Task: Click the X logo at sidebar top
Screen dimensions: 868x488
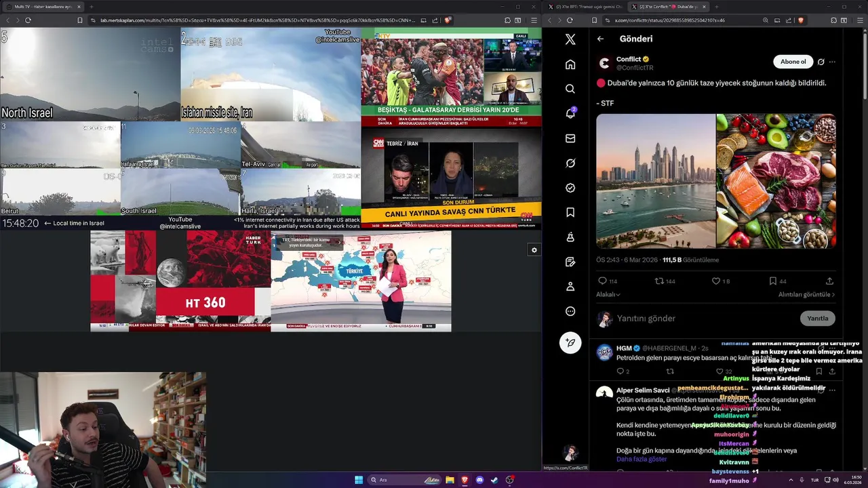Action: (570, 39)
